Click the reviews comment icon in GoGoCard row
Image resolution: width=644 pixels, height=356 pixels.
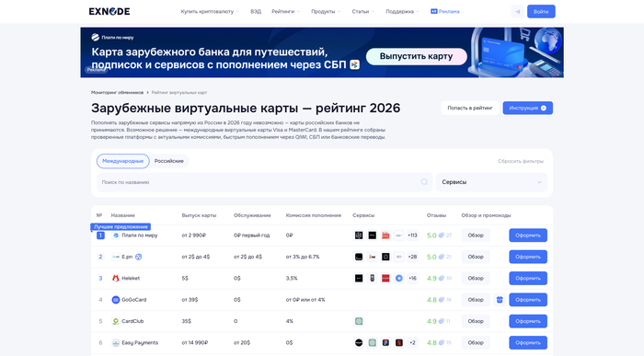pos(441,300)
